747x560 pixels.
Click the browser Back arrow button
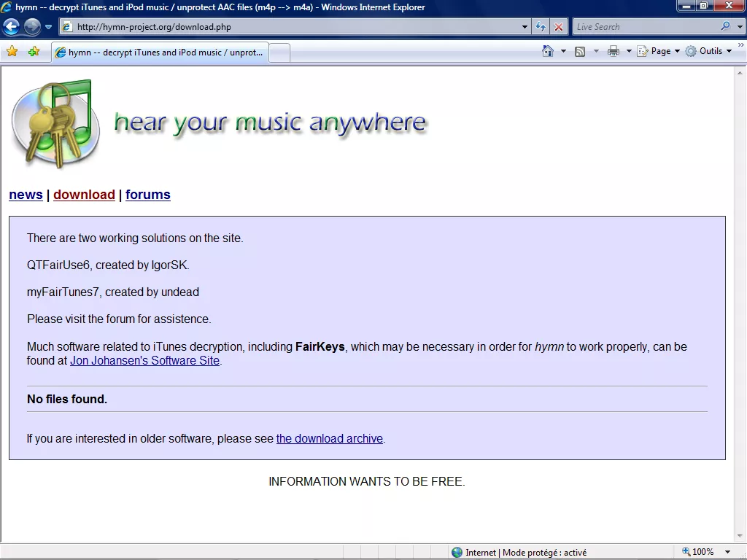12,27
